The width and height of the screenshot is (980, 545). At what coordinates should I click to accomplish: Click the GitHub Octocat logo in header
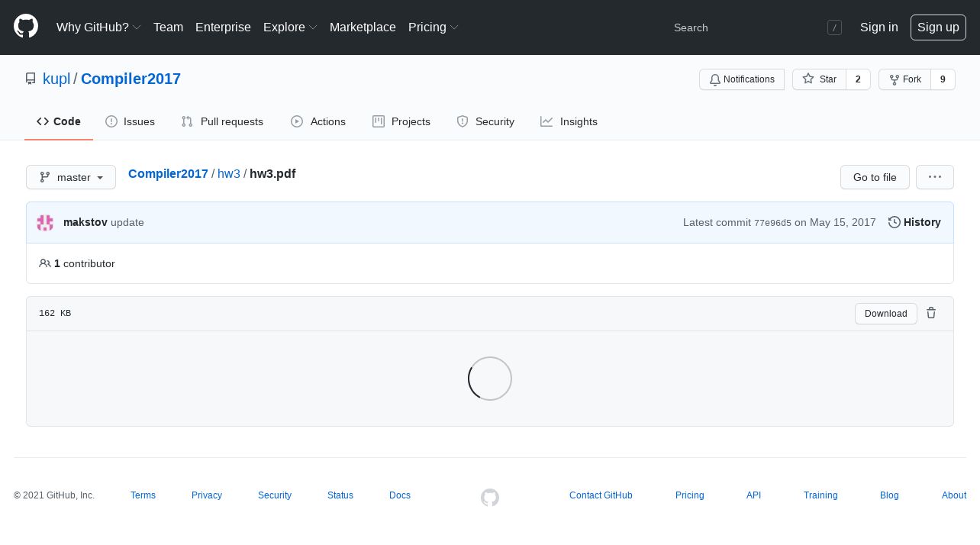pos(26,26)
